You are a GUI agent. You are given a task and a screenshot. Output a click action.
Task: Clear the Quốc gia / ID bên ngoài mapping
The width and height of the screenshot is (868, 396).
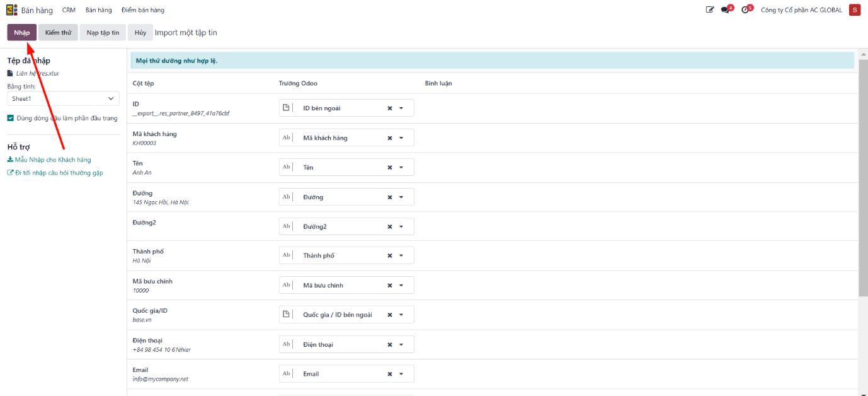point(390,315)
